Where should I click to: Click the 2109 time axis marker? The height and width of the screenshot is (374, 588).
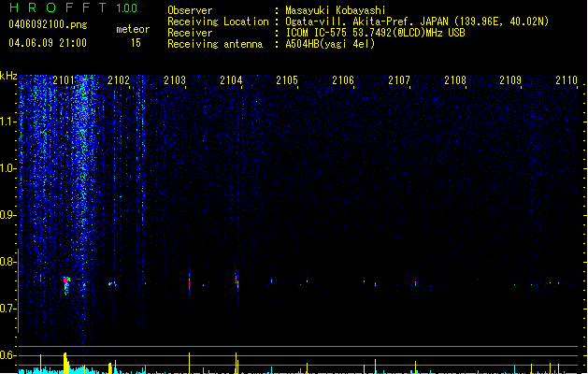pos(510,80)
